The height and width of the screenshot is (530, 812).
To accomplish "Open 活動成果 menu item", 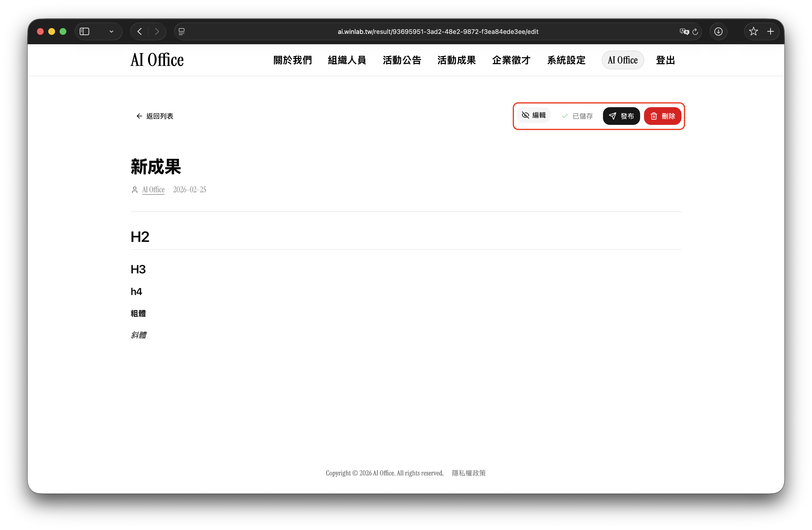I will pos(456,60).
